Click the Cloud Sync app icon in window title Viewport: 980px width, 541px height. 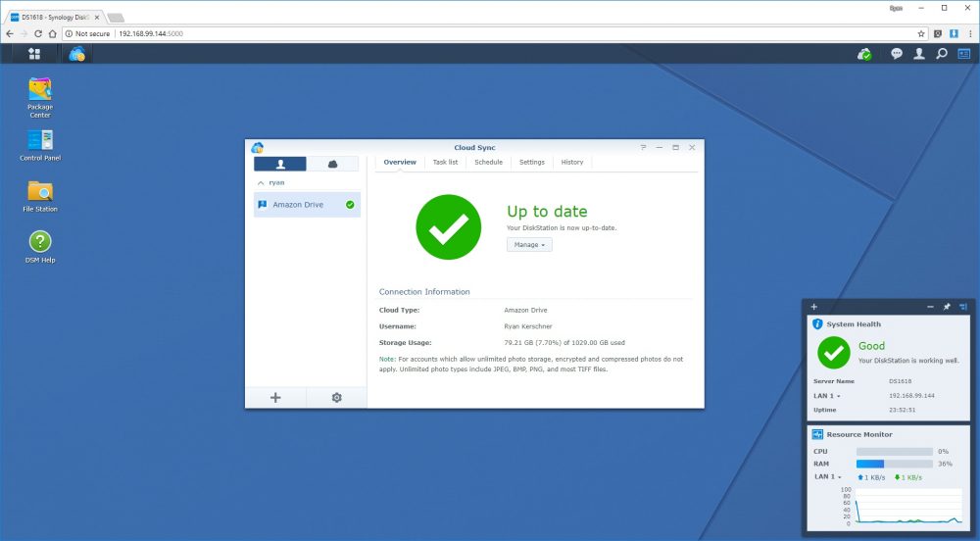click(x=257, y=147)
